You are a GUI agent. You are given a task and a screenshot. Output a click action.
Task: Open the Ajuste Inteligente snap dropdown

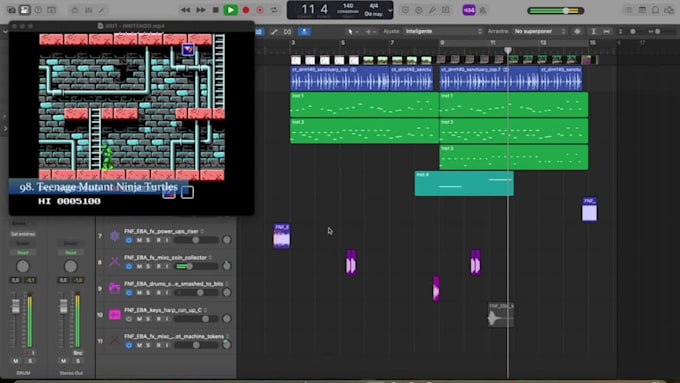pos(443,31)
